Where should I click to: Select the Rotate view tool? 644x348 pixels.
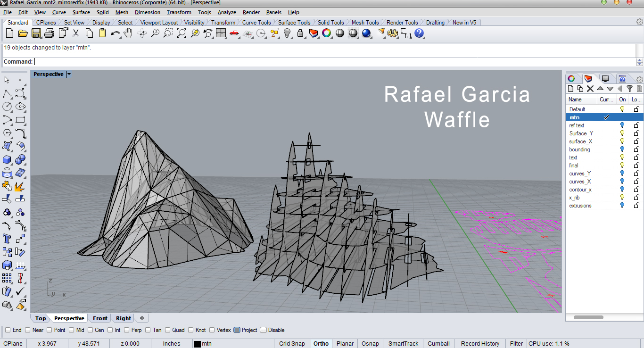coord(142,33)
